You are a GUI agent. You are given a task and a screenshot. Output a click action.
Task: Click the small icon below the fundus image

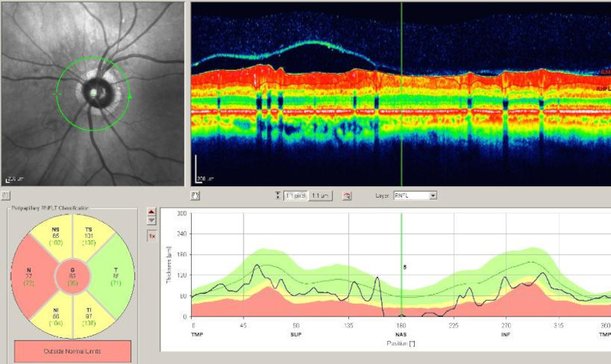click(x=6, y=196)
